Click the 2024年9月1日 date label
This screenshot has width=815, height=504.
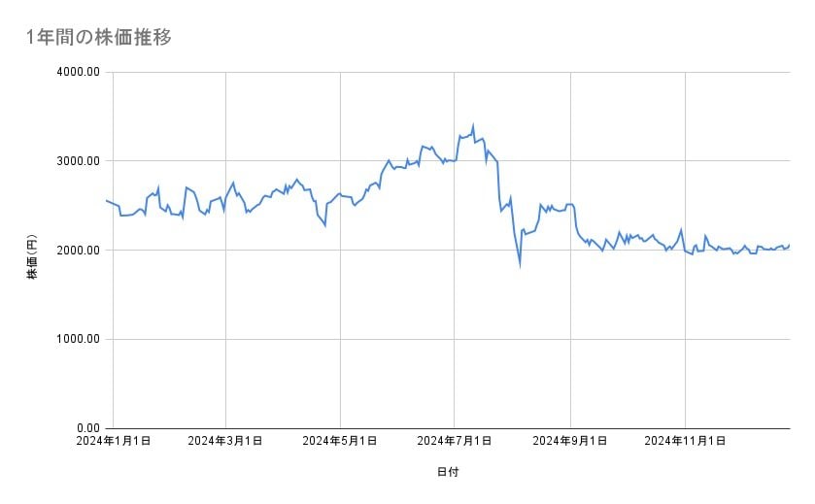(570, 441)
